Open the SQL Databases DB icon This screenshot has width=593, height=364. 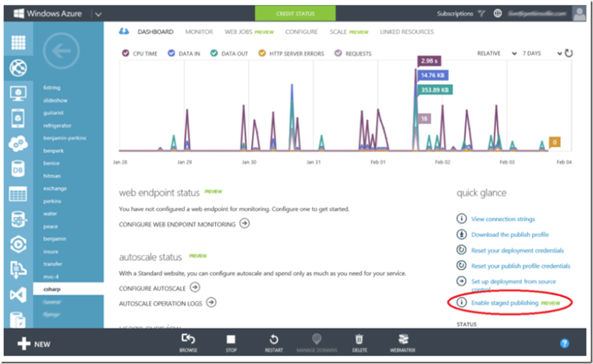click(18, 169)
